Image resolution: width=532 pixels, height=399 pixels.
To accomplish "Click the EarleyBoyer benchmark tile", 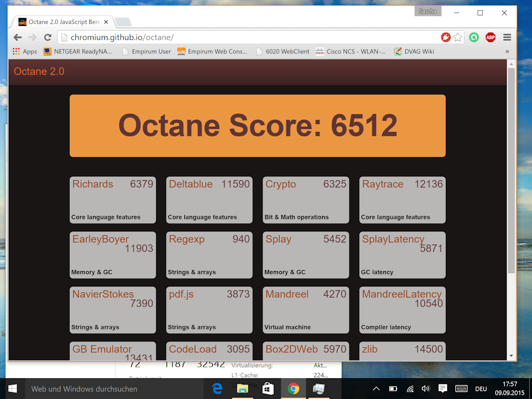I will point(113,255).
